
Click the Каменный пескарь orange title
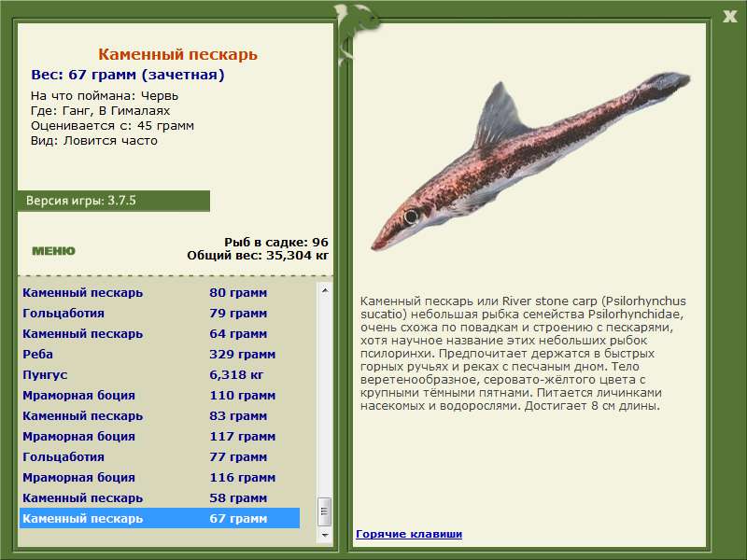tap(177, 54)
